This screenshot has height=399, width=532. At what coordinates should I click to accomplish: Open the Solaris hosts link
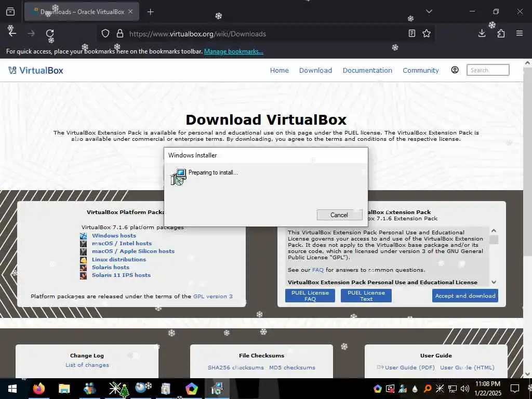111,267
